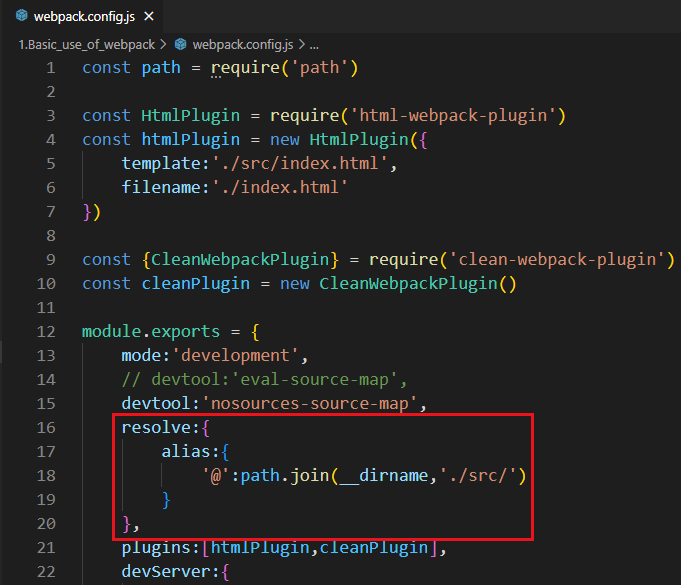Click the alias property name
This screenshot has width=681, height=585.
coord(186,452)
